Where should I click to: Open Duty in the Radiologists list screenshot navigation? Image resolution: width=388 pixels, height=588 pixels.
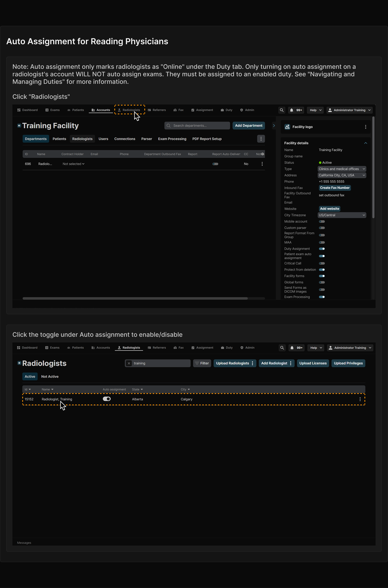coord(227,348)
